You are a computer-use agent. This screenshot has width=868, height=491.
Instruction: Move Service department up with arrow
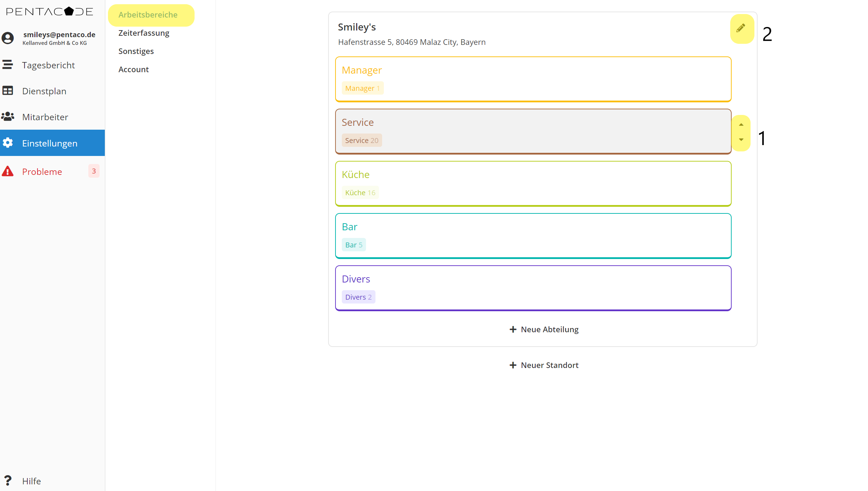[741, 125]
